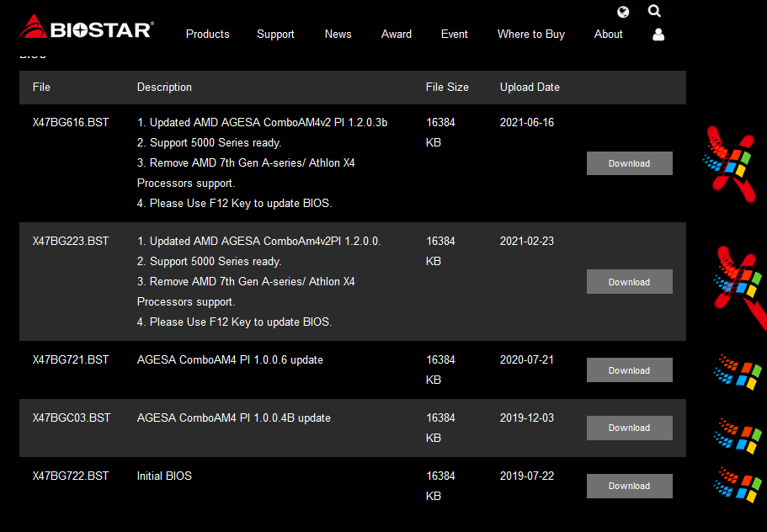Open the Products menu
The width and height of the screenshot is (767, 532).
coord(207,35)
